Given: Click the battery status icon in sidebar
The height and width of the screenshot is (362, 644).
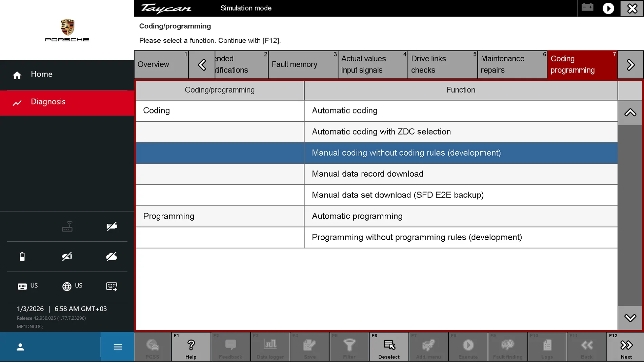Looking at the screenshot, I should click(x=22, y=257).
